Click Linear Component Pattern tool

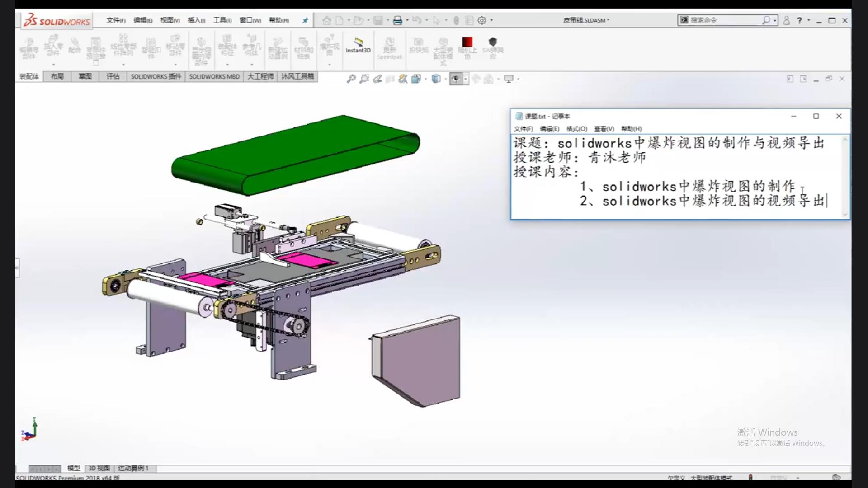click(x=123, y=45)
